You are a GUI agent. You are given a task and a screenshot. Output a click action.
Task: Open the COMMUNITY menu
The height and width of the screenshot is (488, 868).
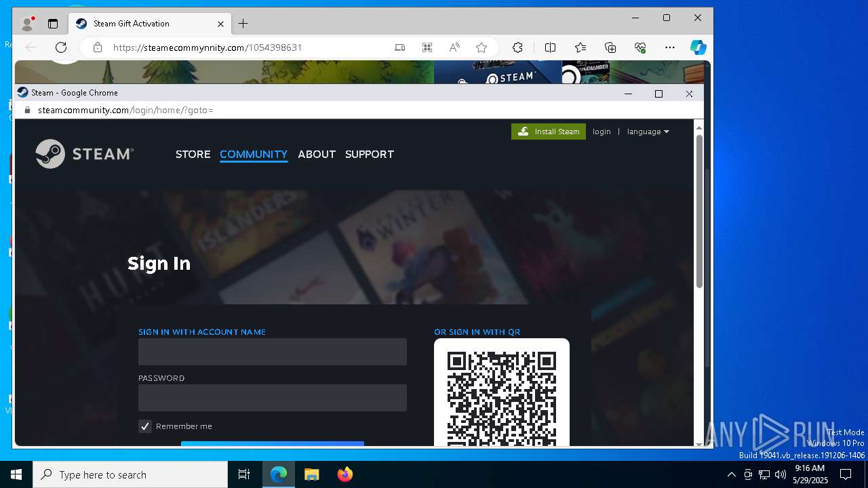click(254, 154)
